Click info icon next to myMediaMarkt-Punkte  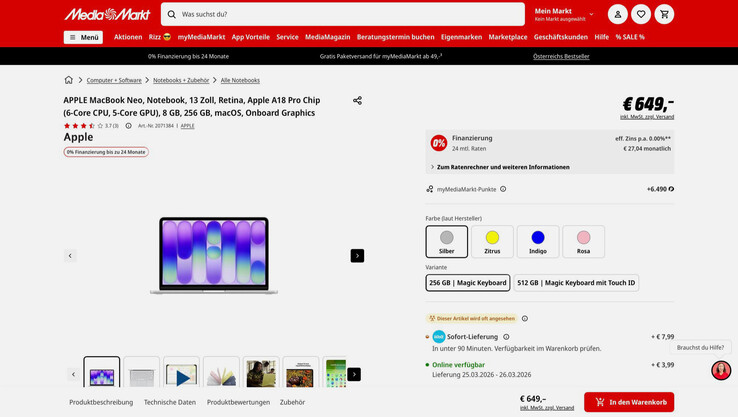pos(503,189)
